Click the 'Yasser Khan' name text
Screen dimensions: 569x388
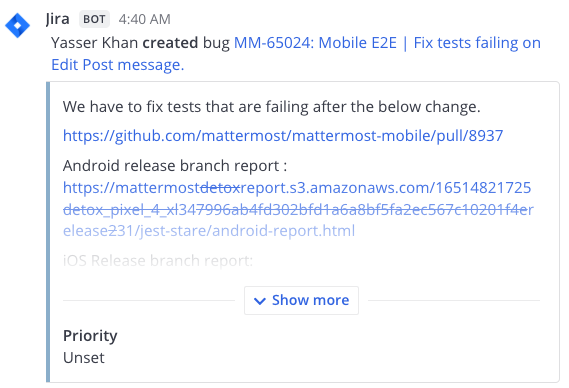(94, 43)
